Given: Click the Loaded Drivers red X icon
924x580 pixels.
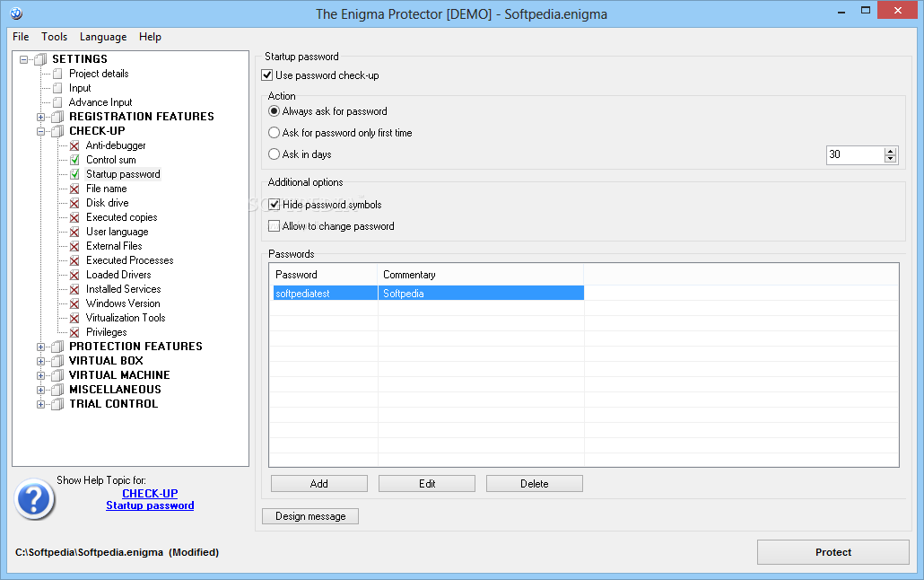Looking at the screenshot, I should 74,275.
